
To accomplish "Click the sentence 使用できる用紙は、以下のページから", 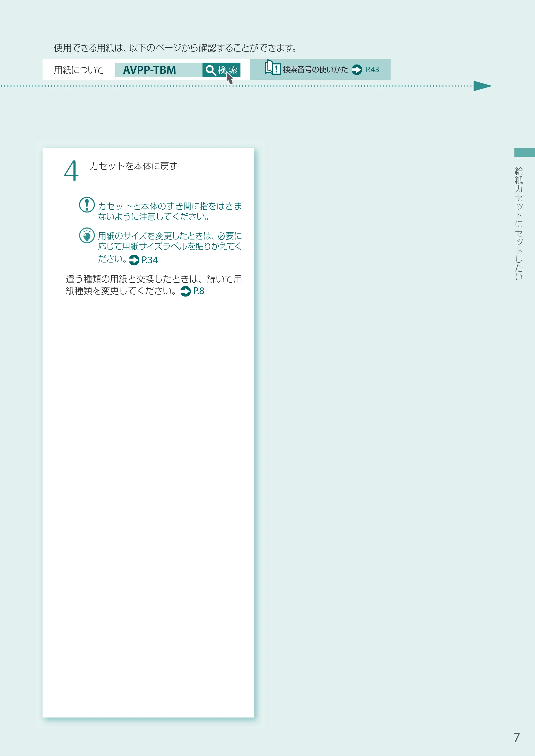I will click(175, 48).
